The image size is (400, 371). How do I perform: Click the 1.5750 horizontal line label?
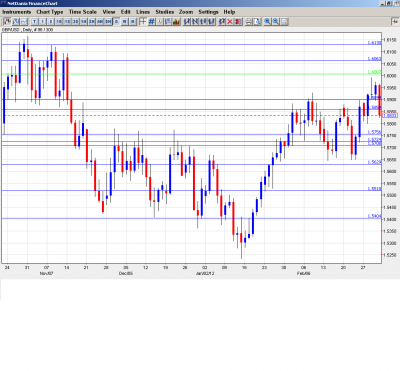374,132
